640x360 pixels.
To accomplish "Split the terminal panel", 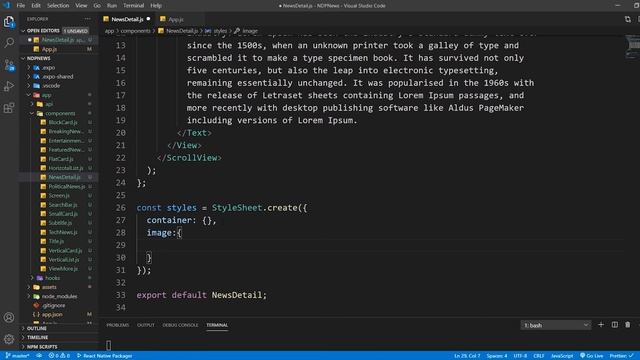I will point(615,325).
